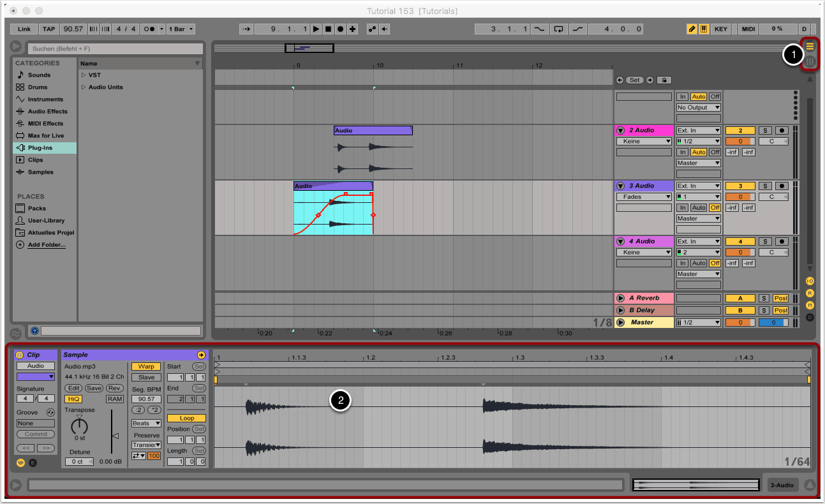
Task: Toggle the Follow playback button
Action: click(x=246, y=29)
